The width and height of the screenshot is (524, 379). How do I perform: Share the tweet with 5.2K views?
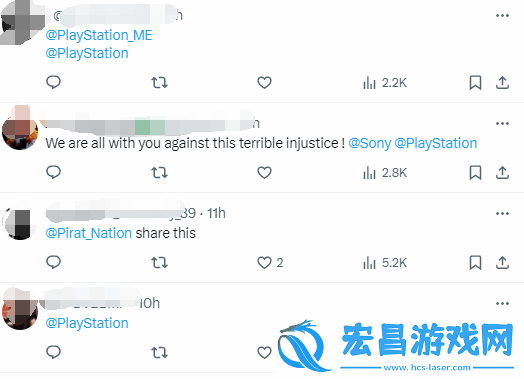[502, 262]
